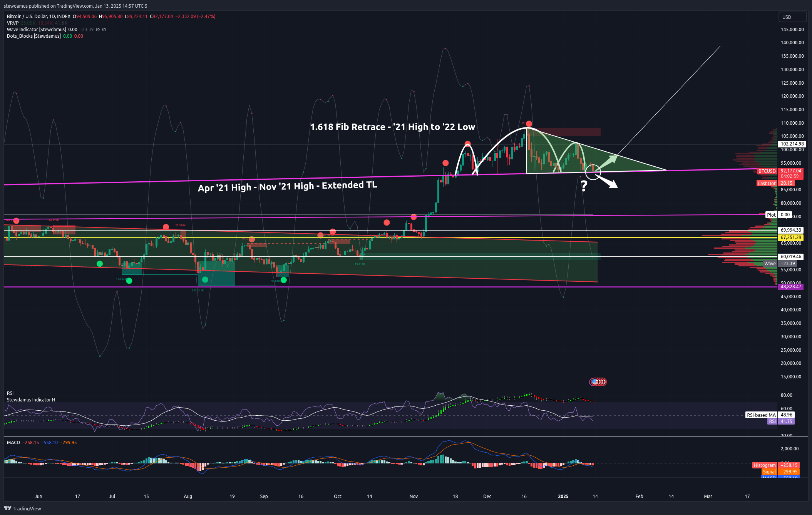Click the red dot at the December peak
This screenshot has height=515, width=812.
tap(529, 124)
